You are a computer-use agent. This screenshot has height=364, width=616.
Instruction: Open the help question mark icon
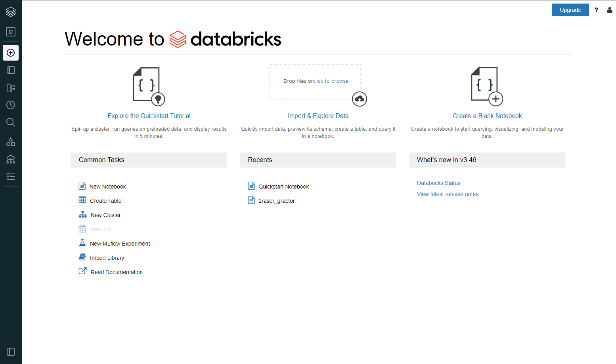point(596,10)
